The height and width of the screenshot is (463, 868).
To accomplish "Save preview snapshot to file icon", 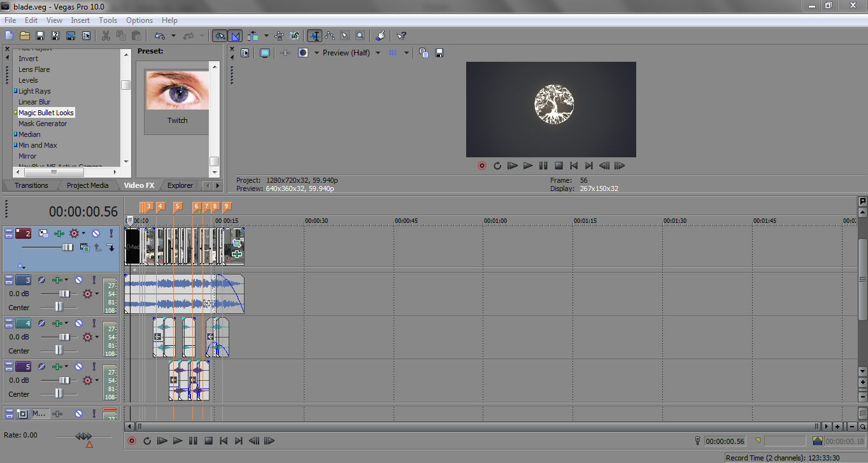I will [x=439, y=53].
